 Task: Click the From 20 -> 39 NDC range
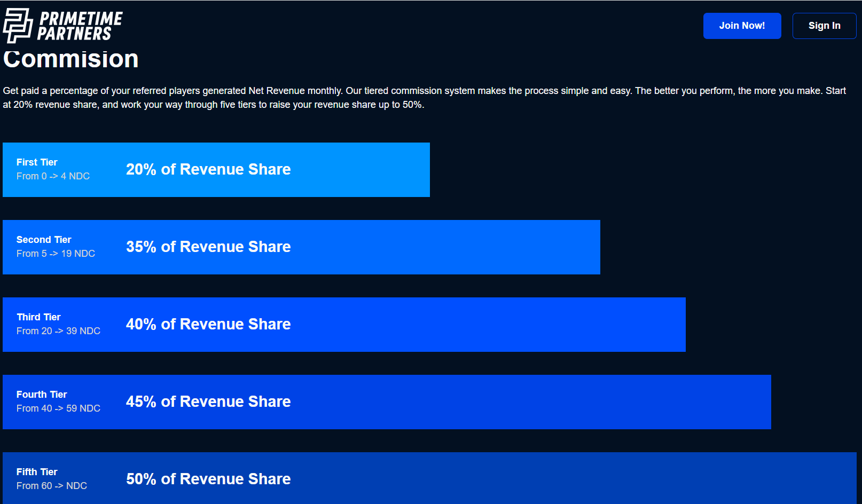[x=58, y=331]
